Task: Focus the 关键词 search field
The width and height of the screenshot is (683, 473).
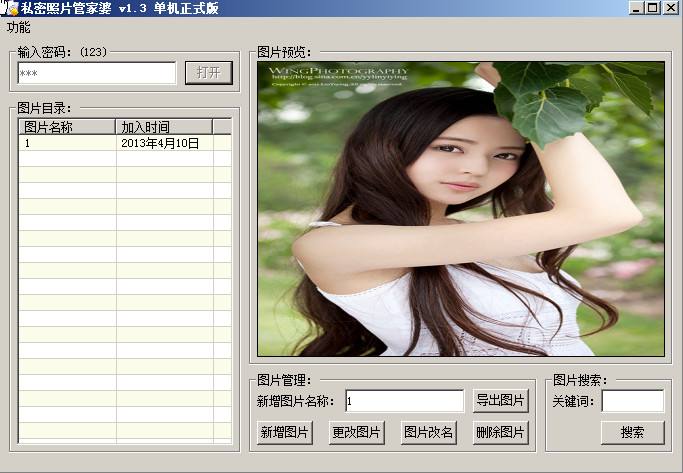Action: (633, 401)
